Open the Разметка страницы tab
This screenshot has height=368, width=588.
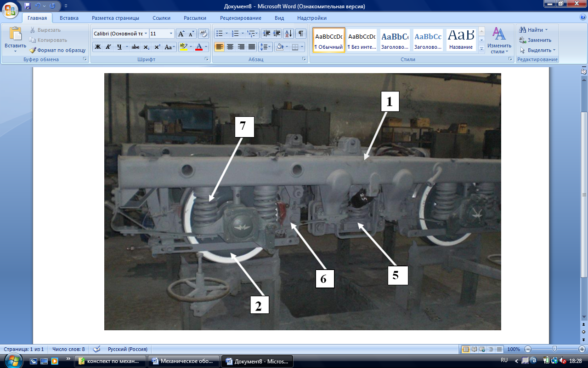[x=115, y=18]
